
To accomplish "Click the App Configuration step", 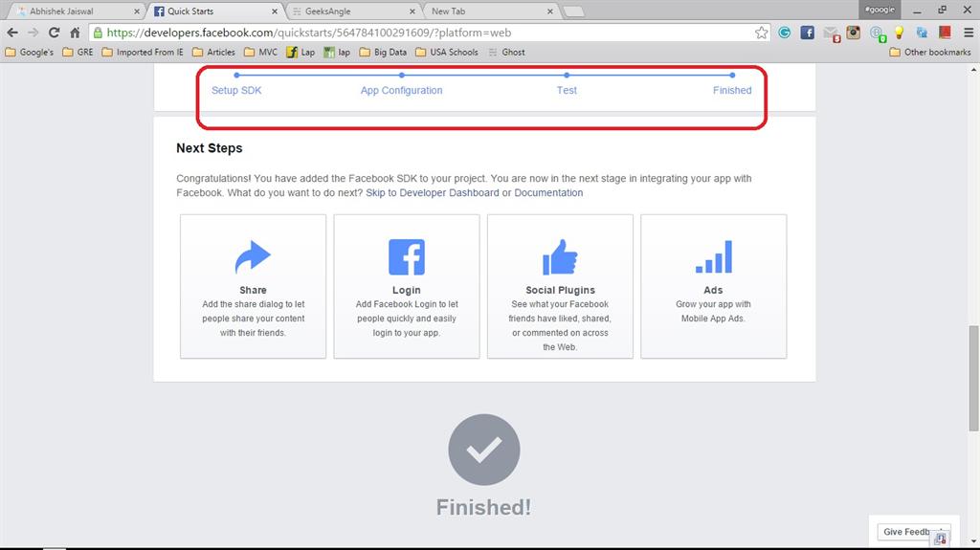I will click(401, 90).
